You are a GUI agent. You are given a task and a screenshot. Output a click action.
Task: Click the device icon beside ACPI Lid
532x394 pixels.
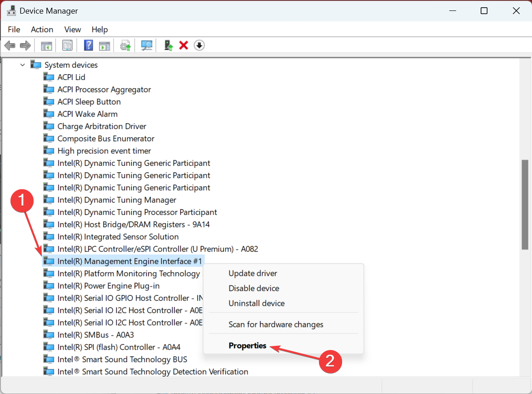point(49,77)
